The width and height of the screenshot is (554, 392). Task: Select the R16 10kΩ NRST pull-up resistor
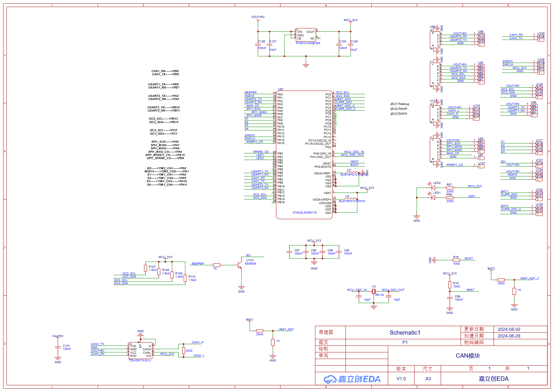[x=450, y=285]
